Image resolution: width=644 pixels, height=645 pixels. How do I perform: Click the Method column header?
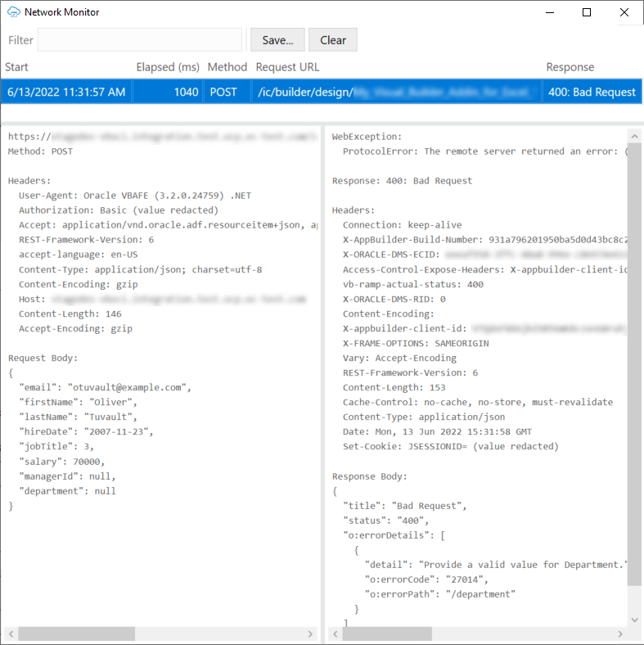point(227,67)
